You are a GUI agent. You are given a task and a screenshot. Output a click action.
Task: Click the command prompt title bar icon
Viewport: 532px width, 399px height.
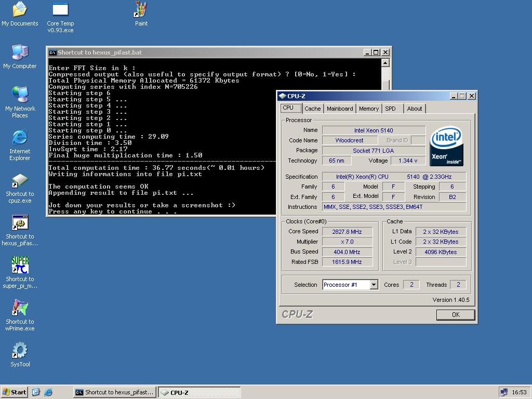pos(52,52)
